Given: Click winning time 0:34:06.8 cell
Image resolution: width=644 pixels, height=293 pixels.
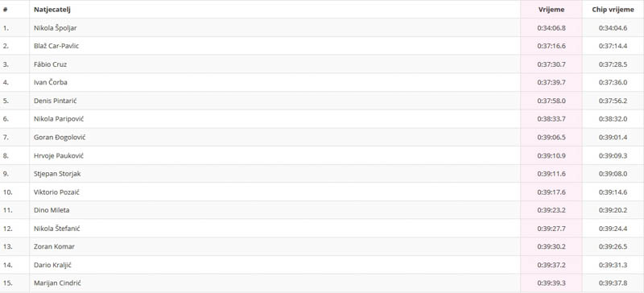Looking at the screenshot, I should point(551,28).
